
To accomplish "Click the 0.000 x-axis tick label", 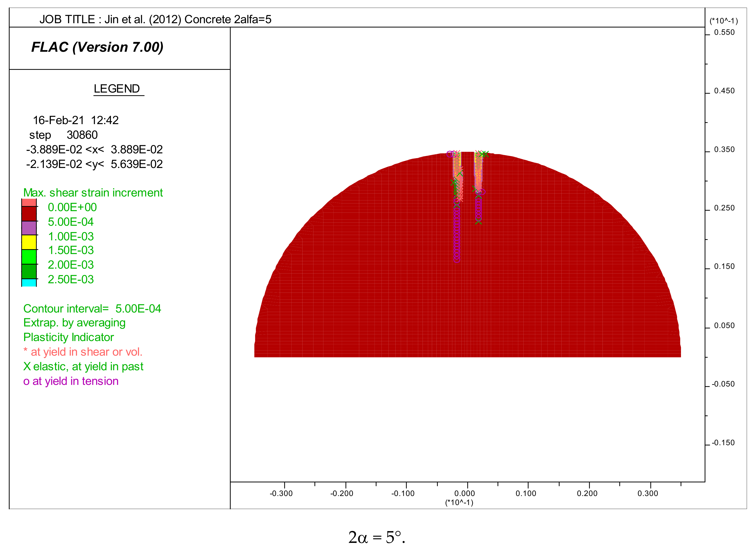I will [464, 493].
